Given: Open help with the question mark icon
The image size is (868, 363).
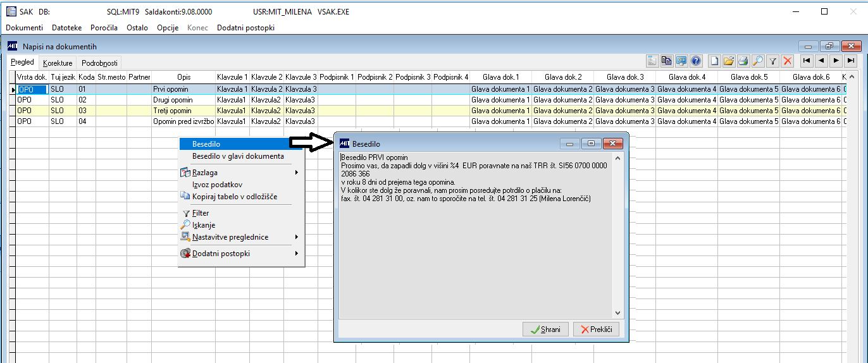Looking at the screenshot, I should [x=696, y=61].
